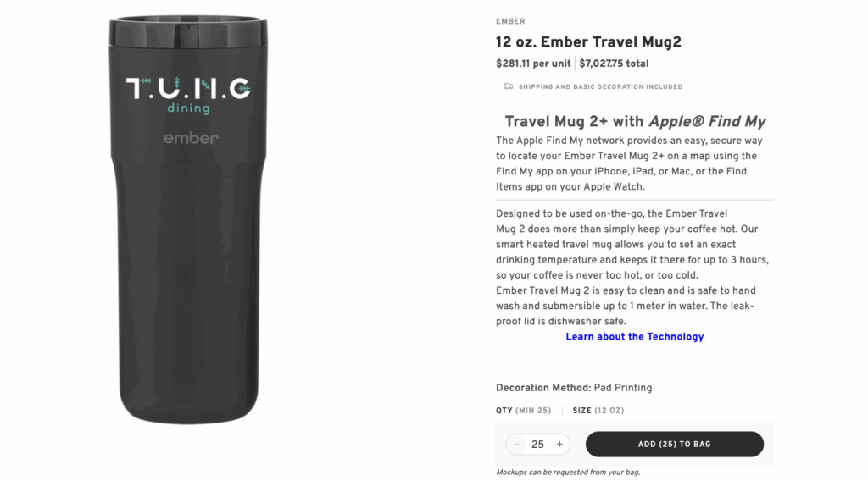Click the shipping truck icon

point(509,86)
